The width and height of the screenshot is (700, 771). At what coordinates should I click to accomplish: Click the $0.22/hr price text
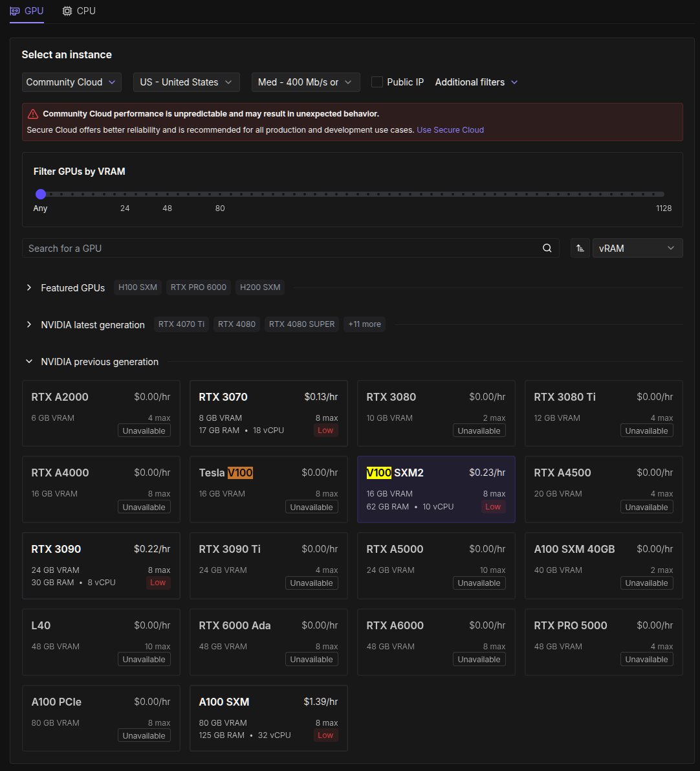click(152, 549)
